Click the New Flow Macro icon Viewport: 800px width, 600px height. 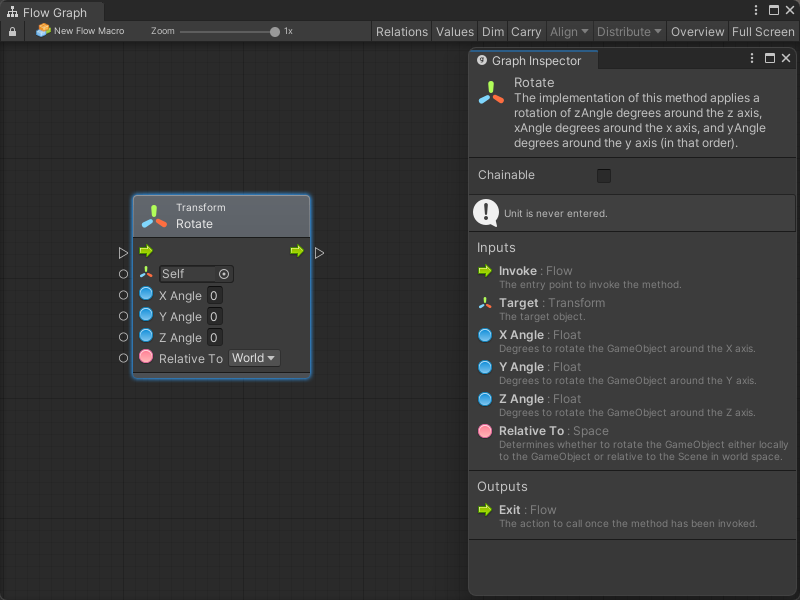(43, 31)
